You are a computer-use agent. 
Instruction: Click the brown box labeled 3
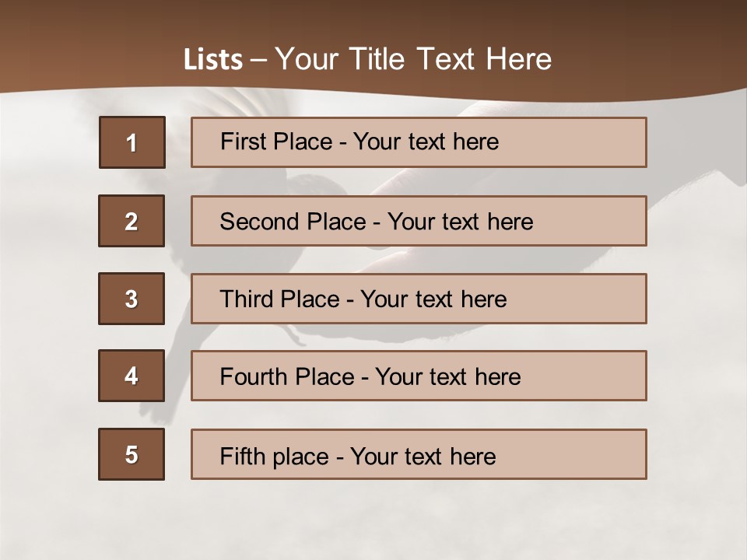tap(132, 299)
